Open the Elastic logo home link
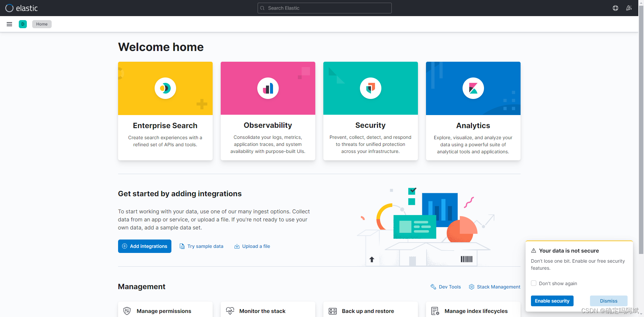 point(21,8)
